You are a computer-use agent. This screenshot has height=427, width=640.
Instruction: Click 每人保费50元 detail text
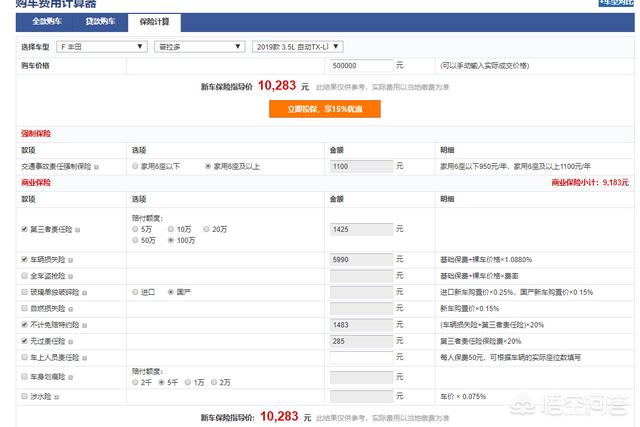pos(510,358)
